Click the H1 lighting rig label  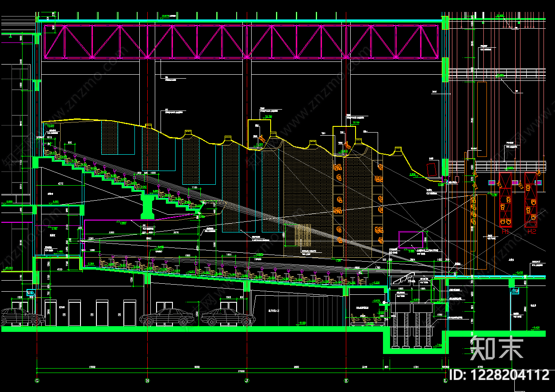pyautogui.click(x=505, y=231)
